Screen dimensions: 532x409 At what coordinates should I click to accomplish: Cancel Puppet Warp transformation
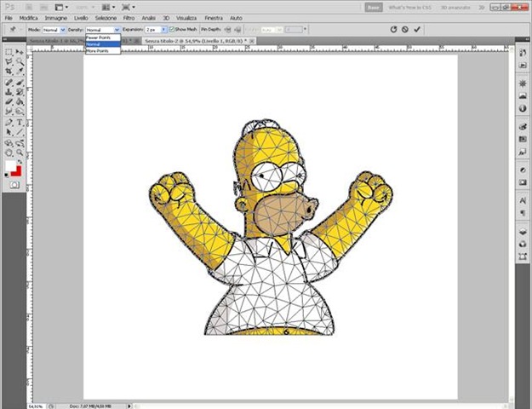pyautogui.click(x=405, y=30)
